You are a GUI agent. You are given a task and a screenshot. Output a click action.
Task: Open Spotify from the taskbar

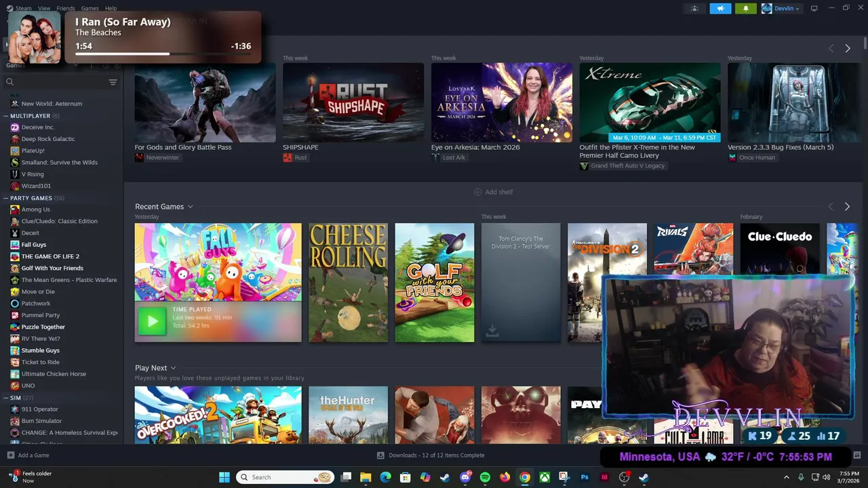click(x=485, y=477)
